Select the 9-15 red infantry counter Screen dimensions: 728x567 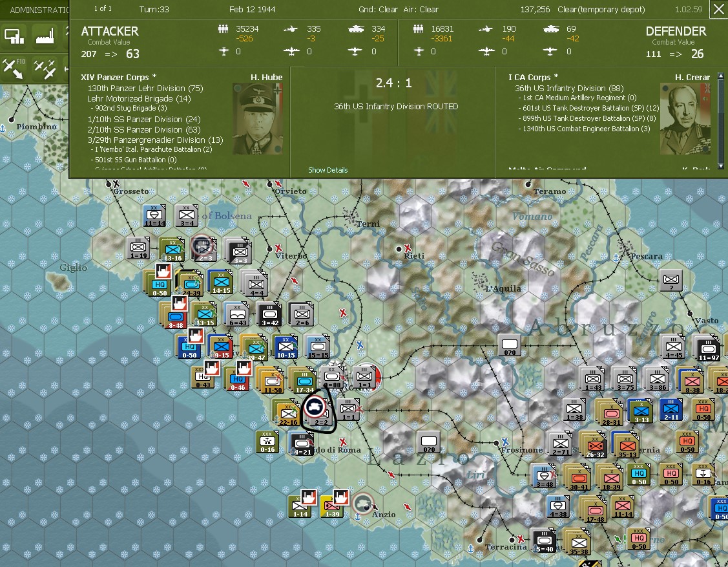pos(222,348)
